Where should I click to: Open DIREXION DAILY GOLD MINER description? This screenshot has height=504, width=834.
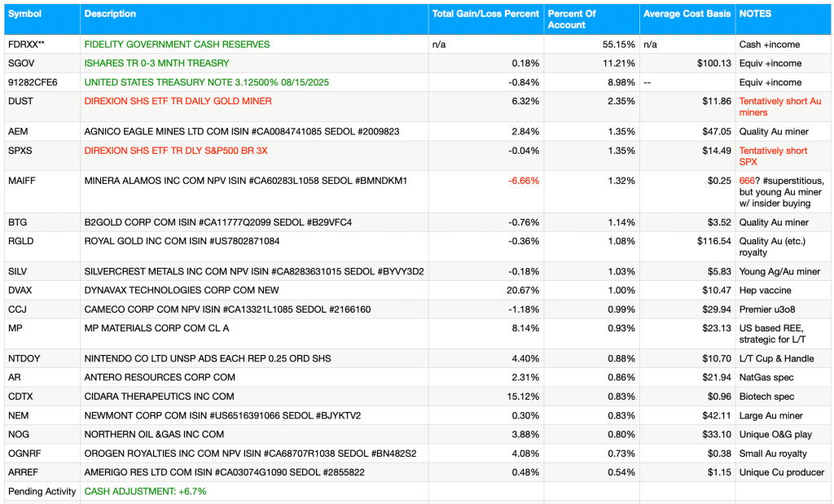178,101
